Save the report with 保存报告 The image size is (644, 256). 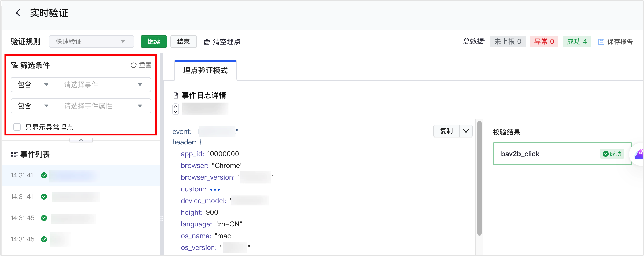615,42
